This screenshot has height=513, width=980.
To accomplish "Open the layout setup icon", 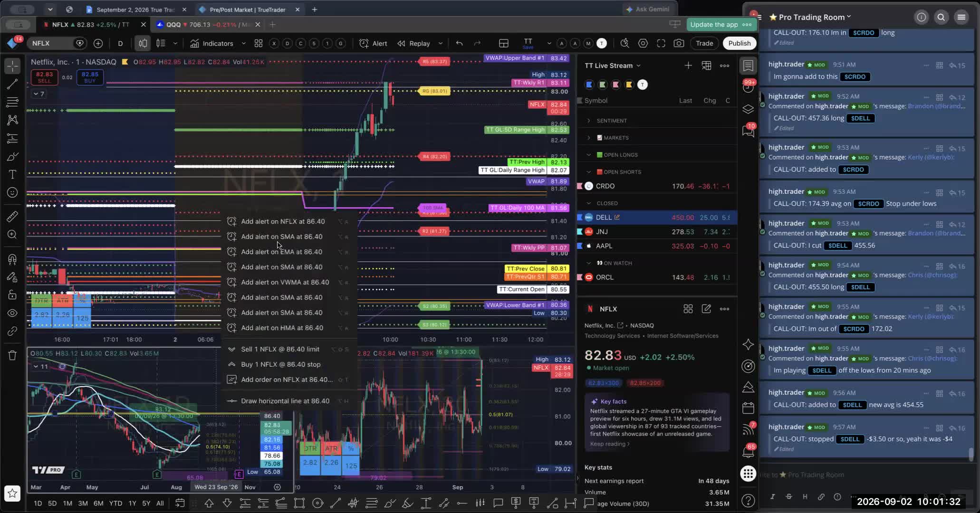I will pyautogui.click(x=504, y=43).
